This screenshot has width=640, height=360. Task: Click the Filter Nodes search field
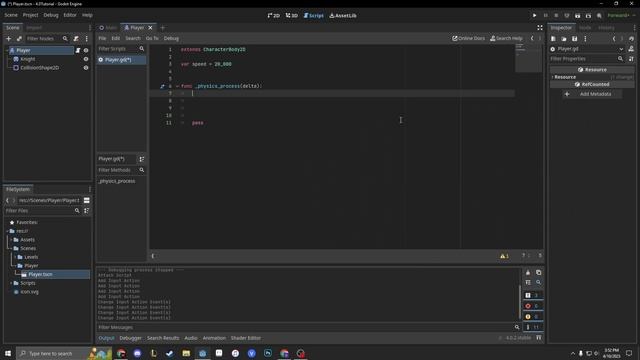tap(47, 38)
